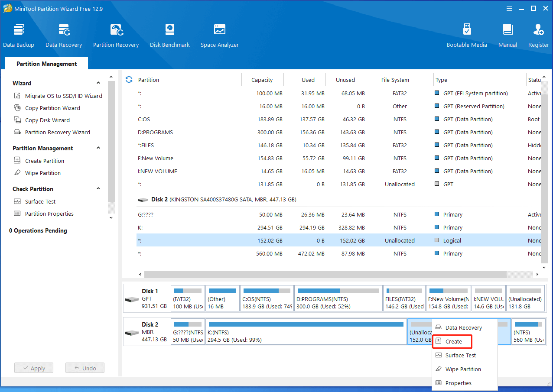Sort by the Unused column header
The image size is (553, 392).
click(345, 80)
